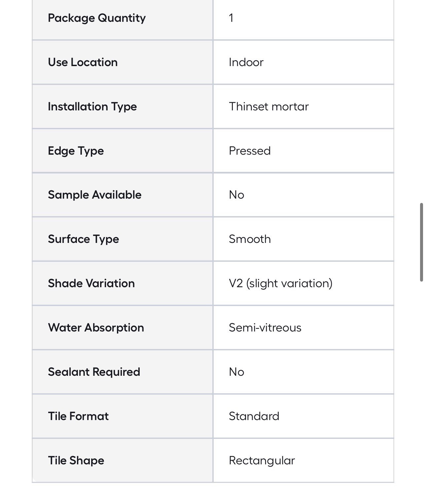
Task: Select the Rectangular tile shape value
Action: coord(262,461)
